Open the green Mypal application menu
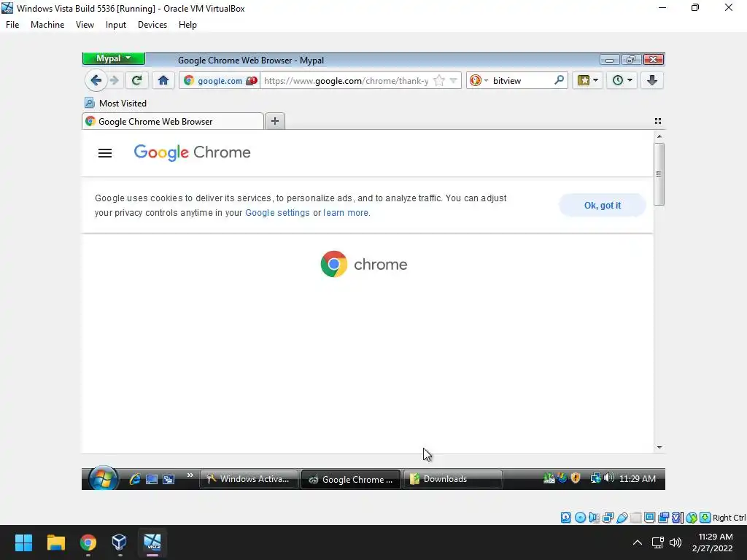The width and height of the screenshot is (747, 560). pyautogui.click(x=113, y=58)
